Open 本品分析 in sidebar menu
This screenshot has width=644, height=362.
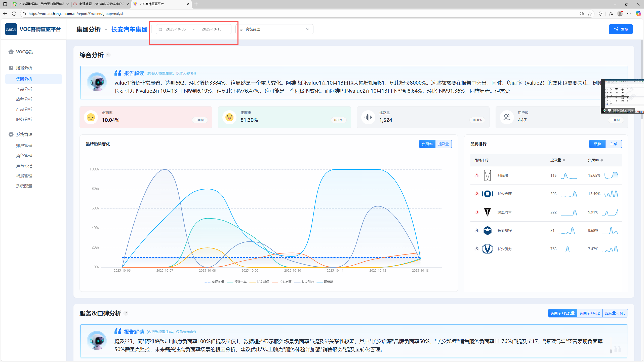tap(24, 89)
